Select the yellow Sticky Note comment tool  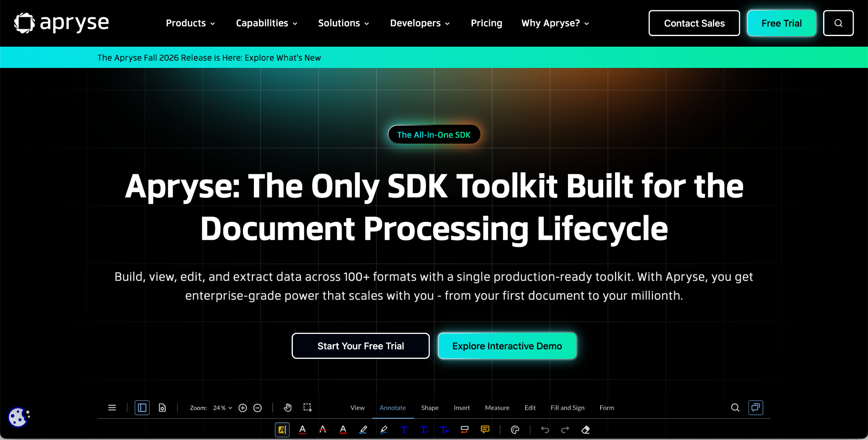pos(485,430)
